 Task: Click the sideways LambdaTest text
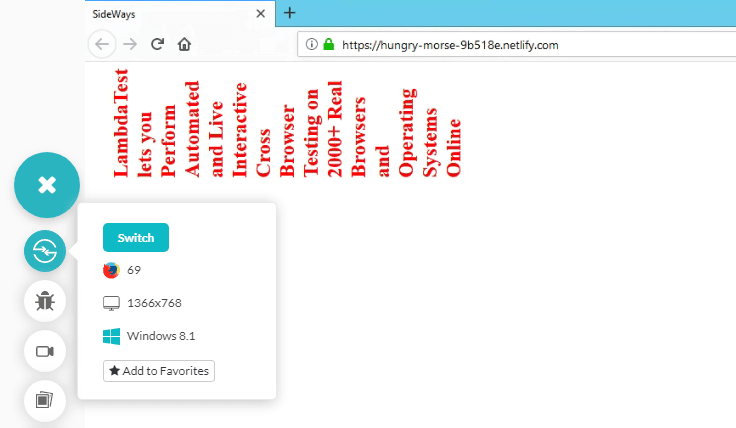(x=121, y=123)
